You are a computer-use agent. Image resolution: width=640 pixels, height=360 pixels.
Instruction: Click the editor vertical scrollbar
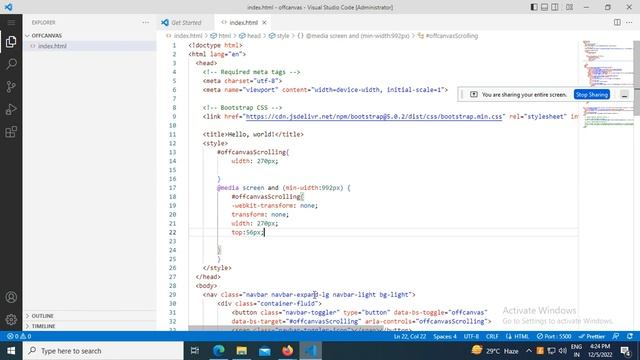pyautogui.click(x=636, y=78)
